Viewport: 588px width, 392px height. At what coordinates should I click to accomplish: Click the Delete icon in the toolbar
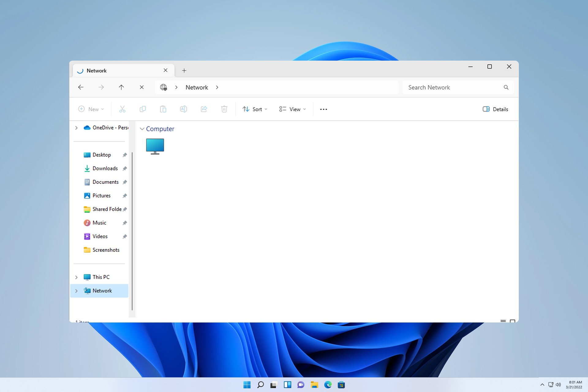click(224, 109)
